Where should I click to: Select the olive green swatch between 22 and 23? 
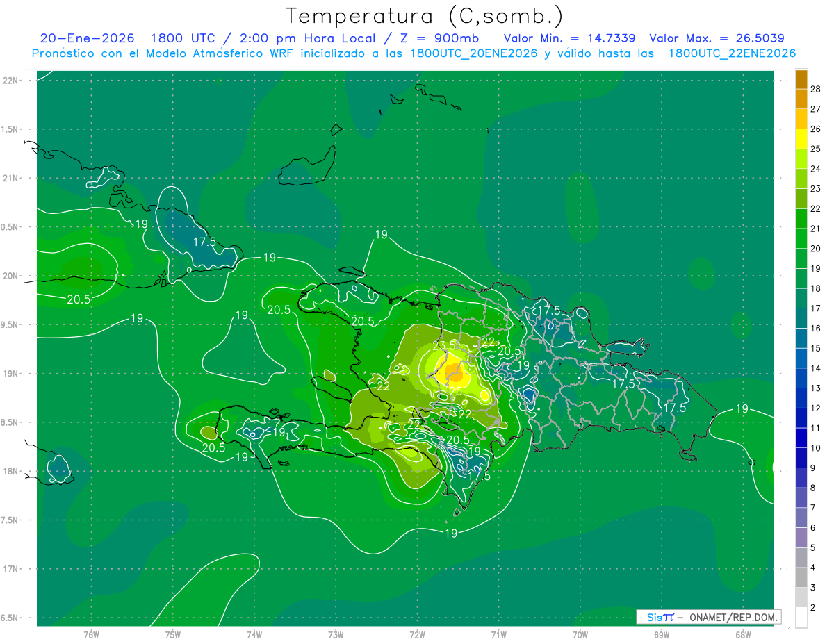[x=801, y=199]
